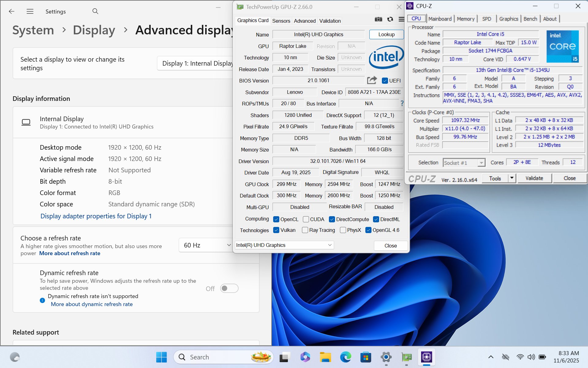
Task: Click the Lookup button in GPU-Z
Action: [x=386, y=34]
